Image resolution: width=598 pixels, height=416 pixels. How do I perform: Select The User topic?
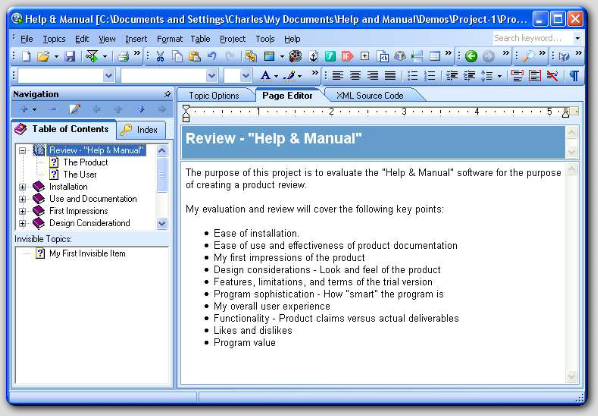(x=80, y=175)
